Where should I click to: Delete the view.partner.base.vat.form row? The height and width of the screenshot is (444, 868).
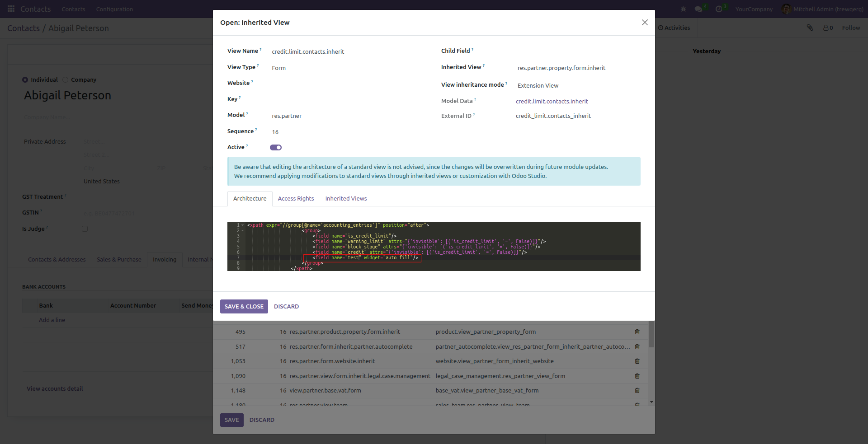637,391
